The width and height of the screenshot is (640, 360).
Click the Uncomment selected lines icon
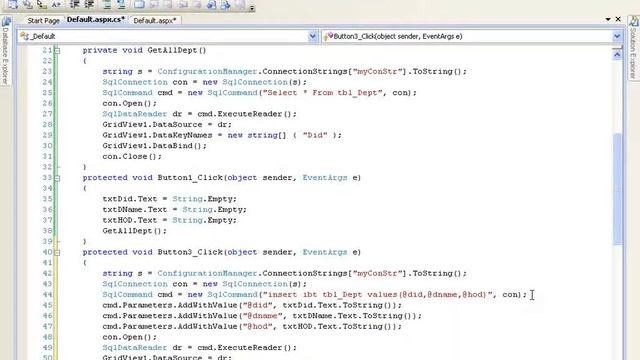point(121,4)
